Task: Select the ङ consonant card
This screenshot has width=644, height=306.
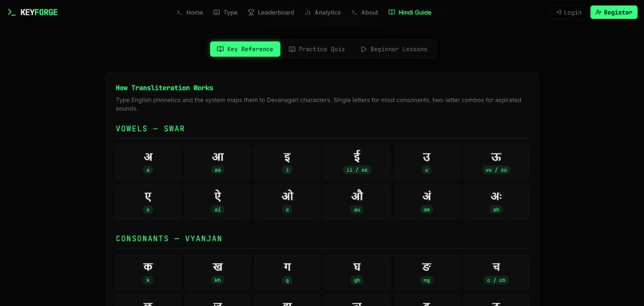Action: 427,272
